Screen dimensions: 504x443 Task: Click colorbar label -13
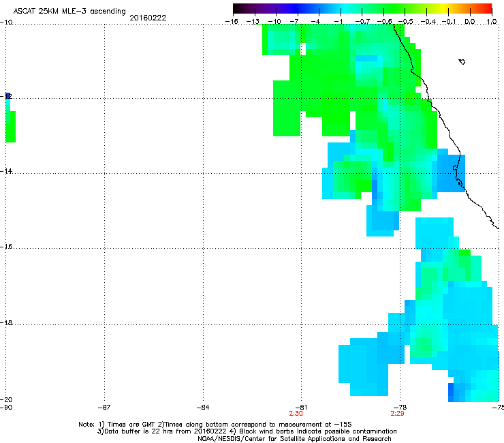[x=253, y=22]
